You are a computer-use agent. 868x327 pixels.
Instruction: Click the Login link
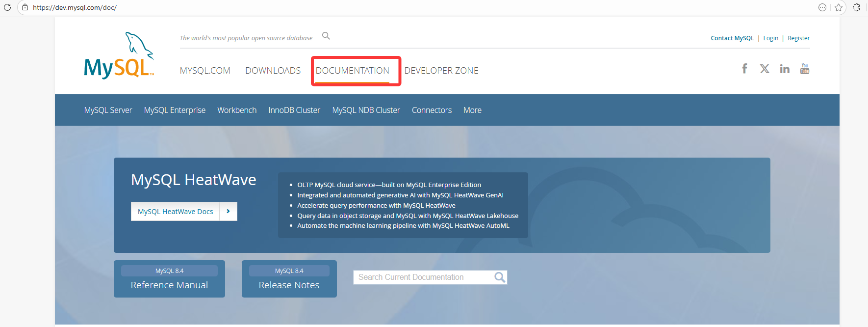pos(770,38)
